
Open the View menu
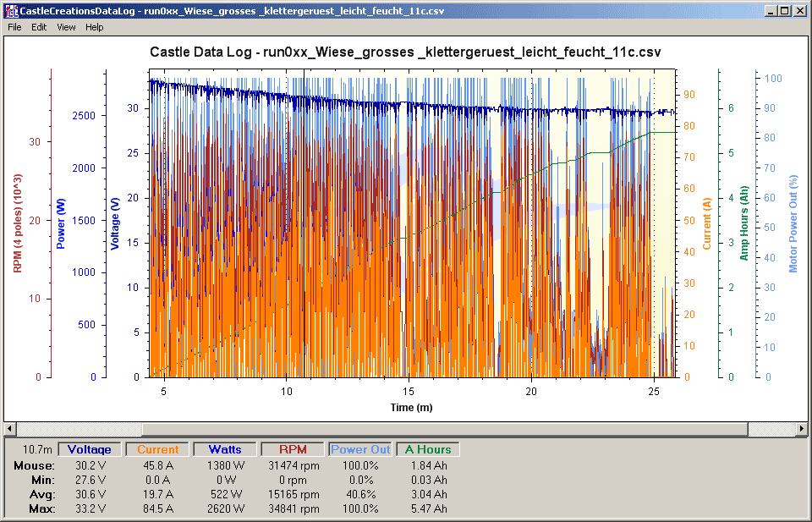(x=66, y=27)
